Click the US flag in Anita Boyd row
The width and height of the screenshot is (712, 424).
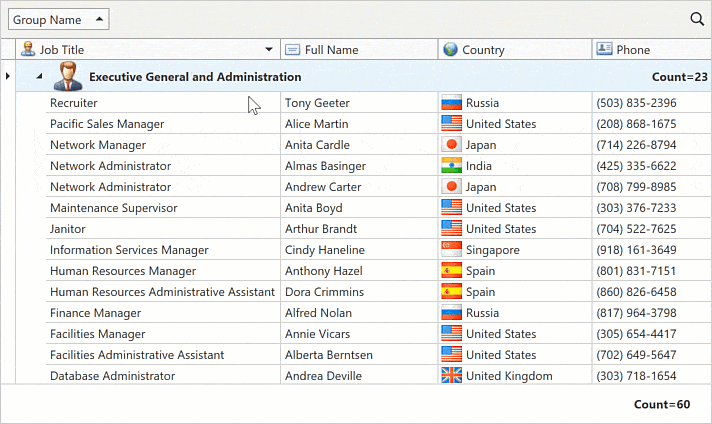point(451,207)
